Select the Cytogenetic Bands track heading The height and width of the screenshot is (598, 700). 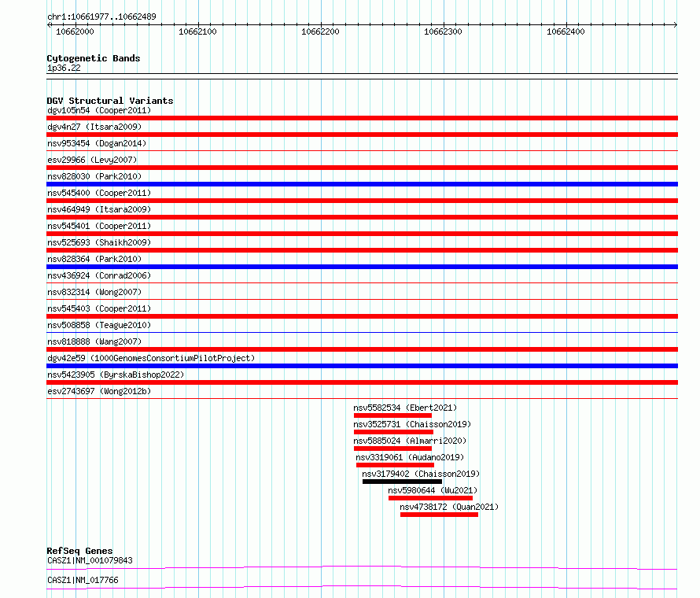[x=94, y=58]
